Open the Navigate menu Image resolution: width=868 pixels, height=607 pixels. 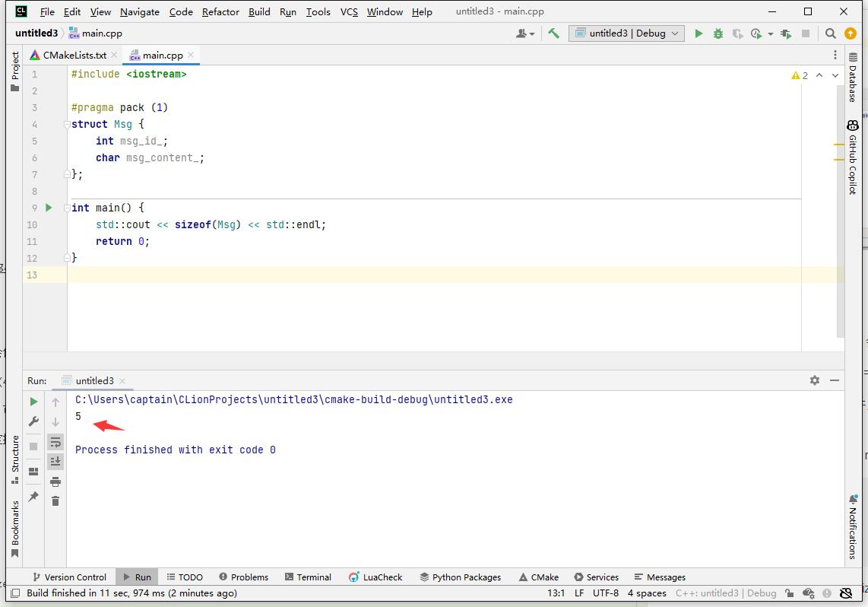click(140, 11)
